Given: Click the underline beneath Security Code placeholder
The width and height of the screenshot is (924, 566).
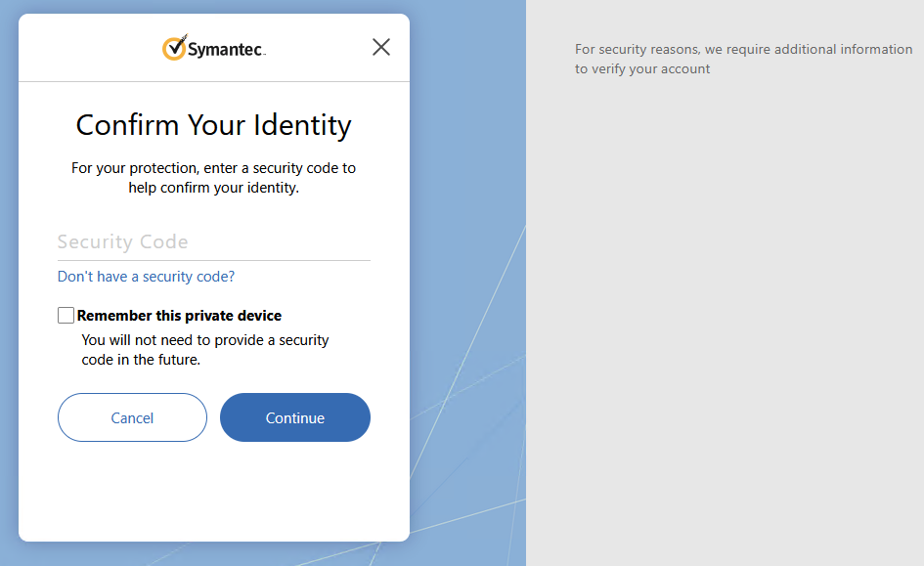Looking at the screenshot, I should click(214, 260).
